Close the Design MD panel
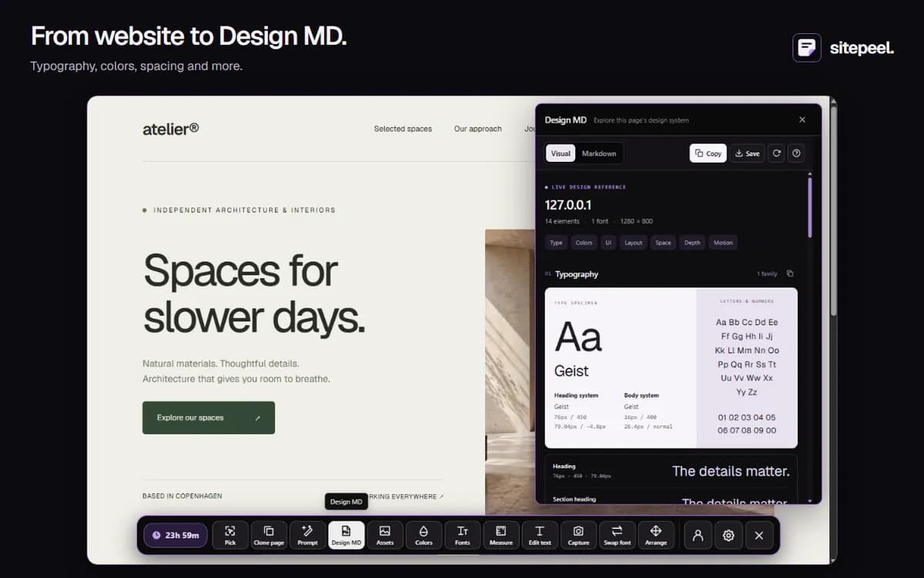This screenshot has width=924, height=578. coord(802,119)
